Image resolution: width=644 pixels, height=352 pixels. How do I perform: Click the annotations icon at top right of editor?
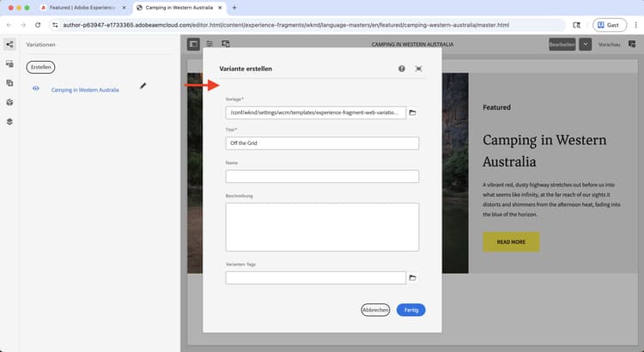point(632,45)
